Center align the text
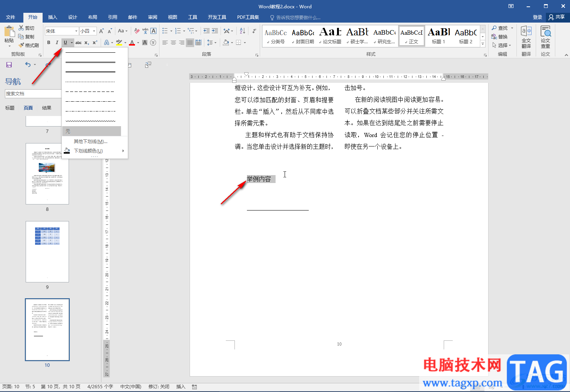The image size is (570, 392). (173, 43)
